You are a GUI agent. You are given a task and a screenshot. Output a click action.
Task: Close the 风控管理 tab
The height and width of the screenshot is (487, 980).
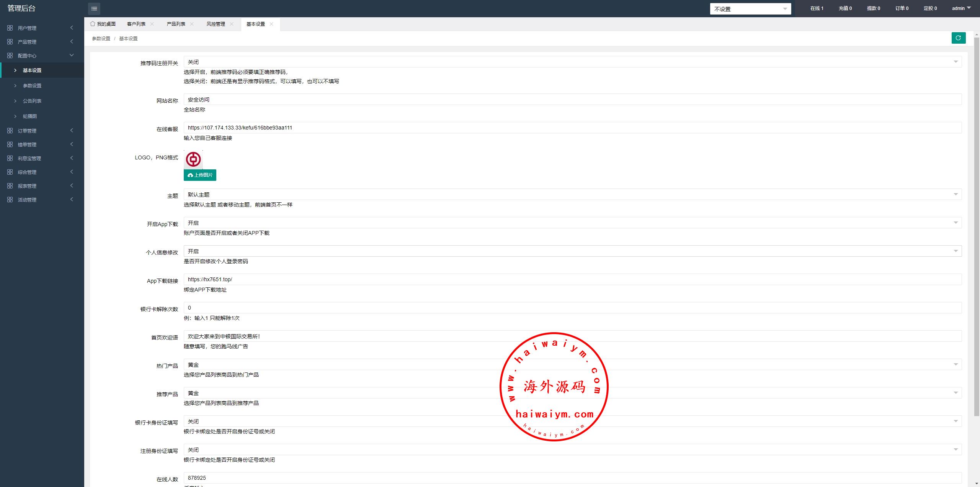tap(232, 24)
